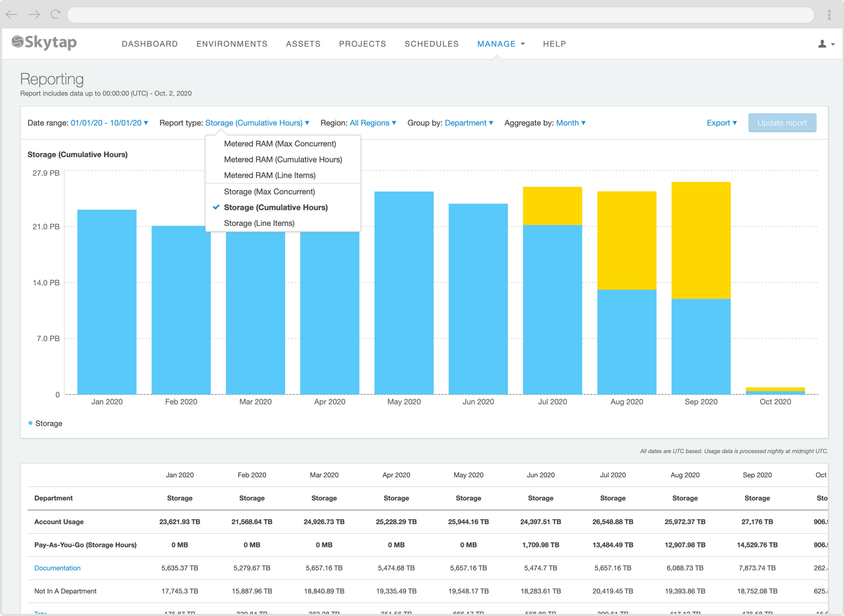Image resolution: width=844 pixels, height=616 pixels.
Task: Open the browser three-dot menu
Action: click(x=829, y=15)
